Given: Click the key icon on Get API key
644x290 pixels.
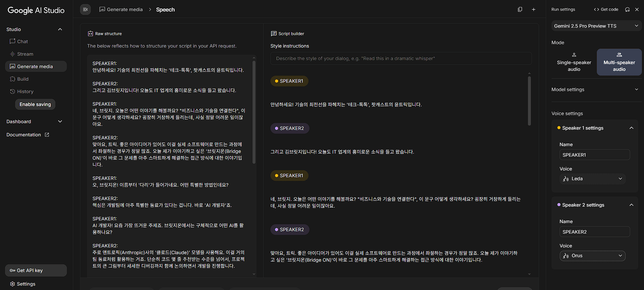Looking at the screenshot, I should pos(12,270).
